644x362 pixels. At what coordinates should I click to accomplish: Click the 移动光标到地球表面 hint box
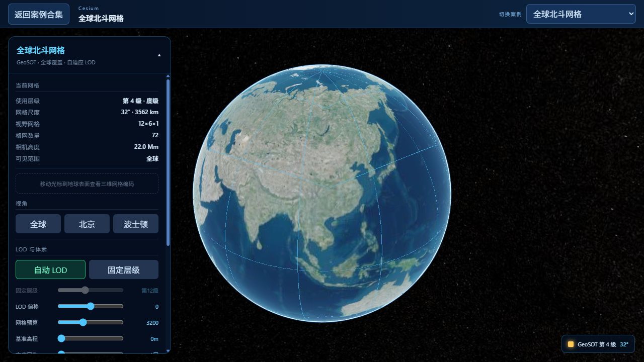87,184
